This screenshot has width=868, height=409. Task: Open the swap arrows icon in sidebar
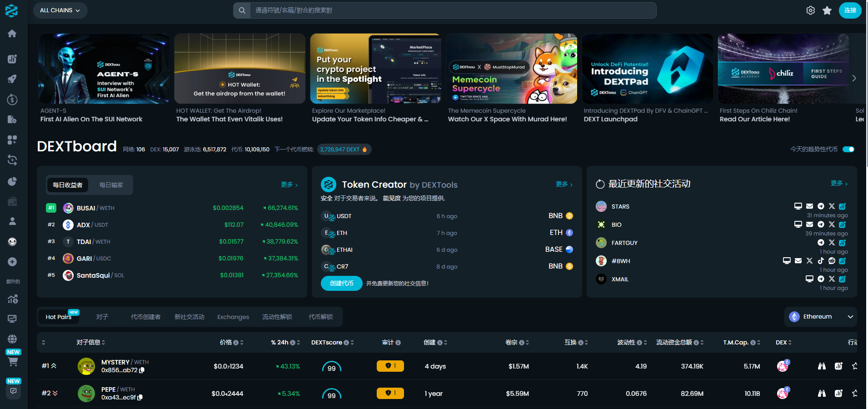click(12, 160)
